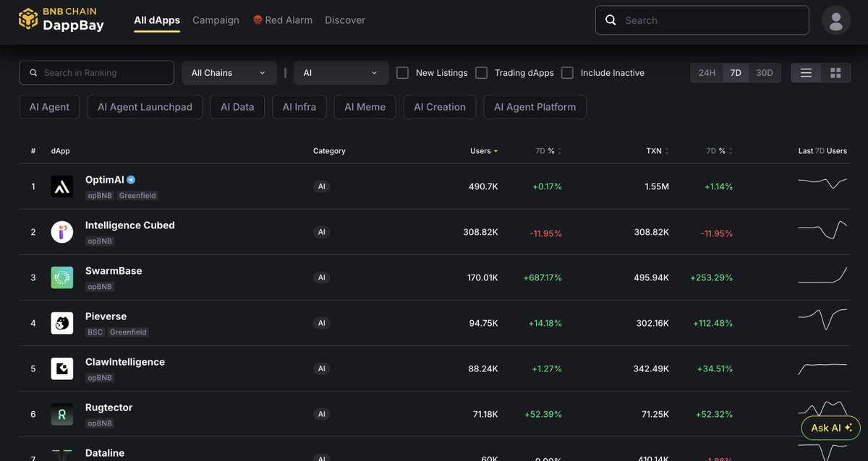Click the OptimAI verified badge icon
Image resolution: width=868 pixels, height=461 pixels.
point(131,180)
